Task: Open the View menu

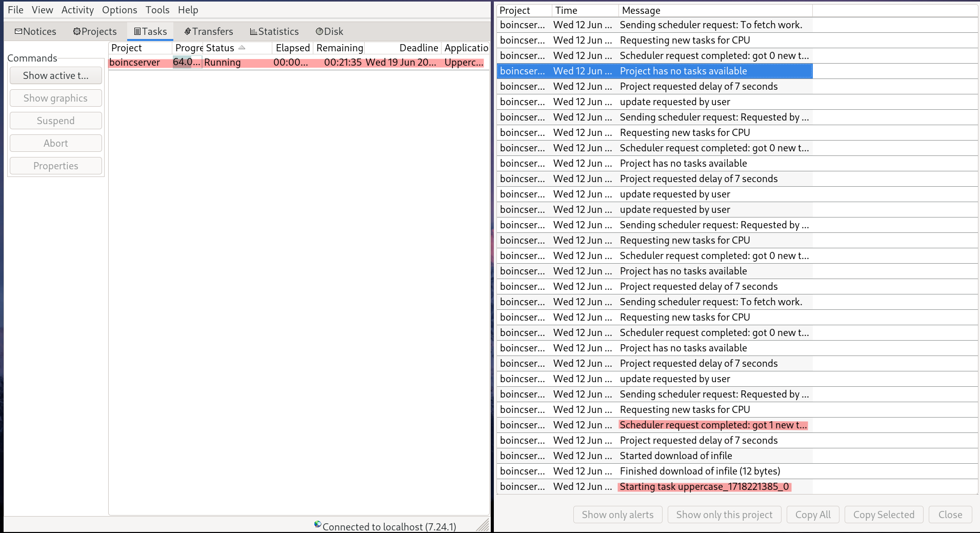Action: pyautogui.click(x=42, y=10)
